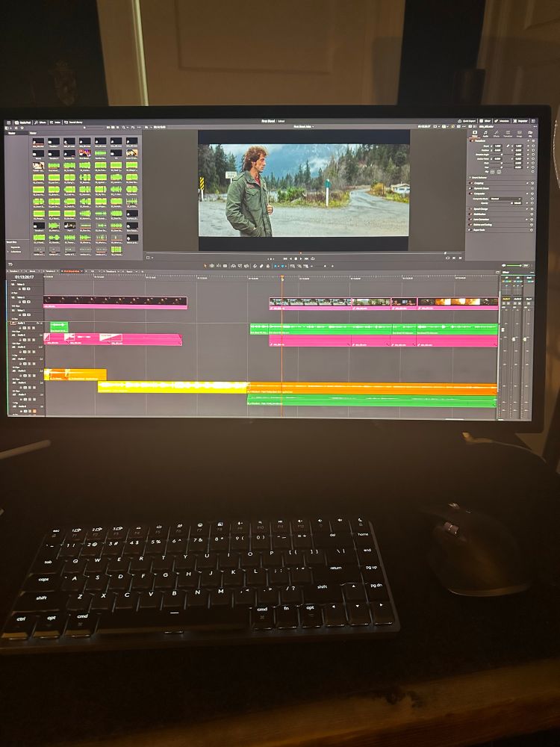Open the Sound Library panel
This screenshot has height=747, width=560.
73,123
